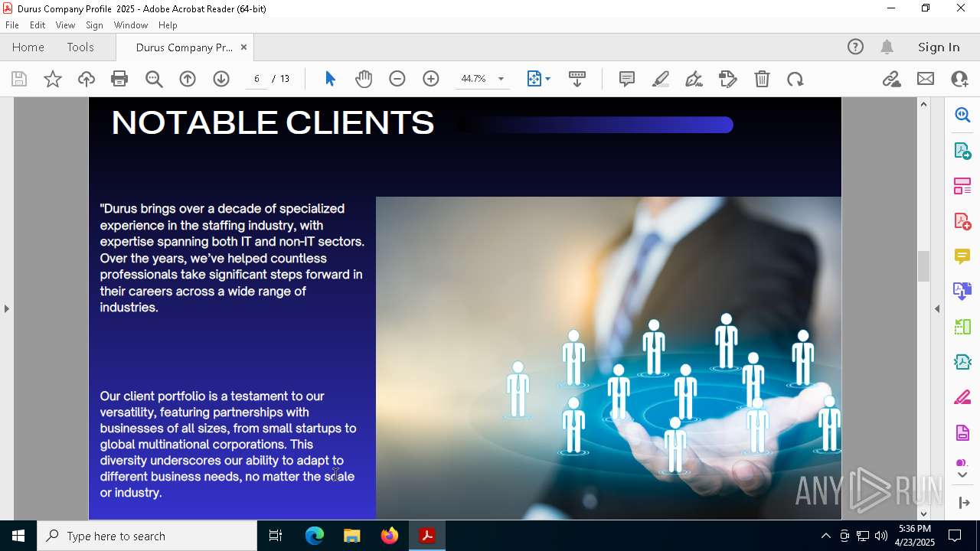Open the Help menu
Screen dimensions: 980x551
[x=168, y=25]
